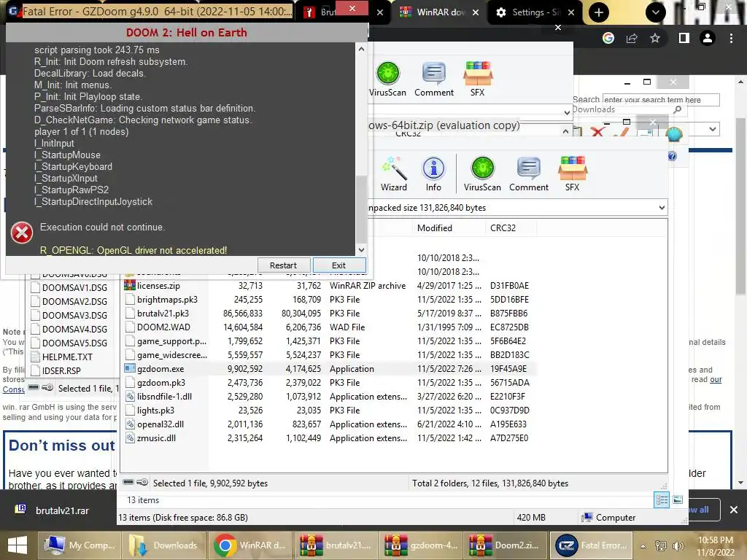The height and width of the screenshot is (560, 747).
Task: Expand the archive path dropdown showing unpacked size
Action: pos(661,208)
